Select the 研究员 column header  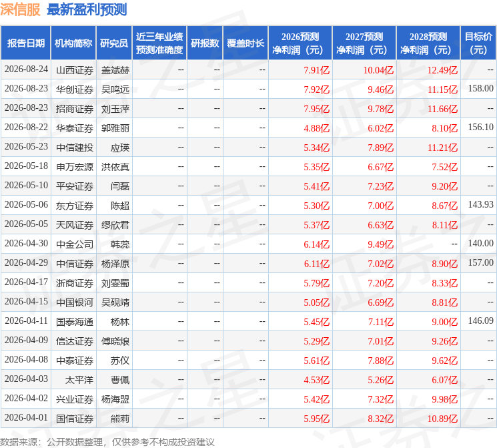pyautogui.click(x=114, y=43)
